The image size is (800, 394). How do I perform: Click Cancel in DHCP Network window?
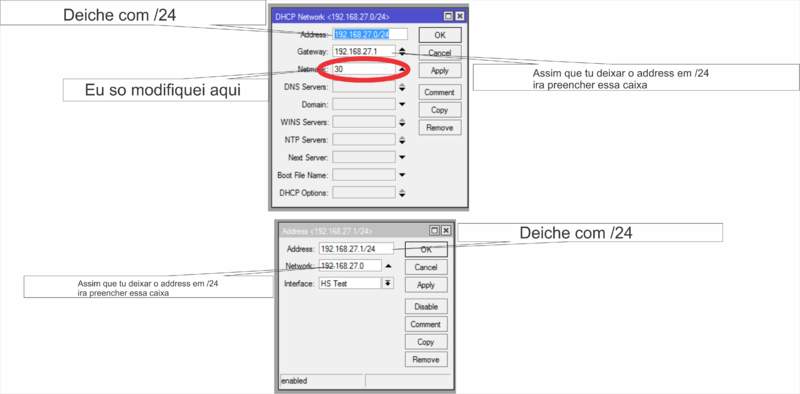click(440, 53)
